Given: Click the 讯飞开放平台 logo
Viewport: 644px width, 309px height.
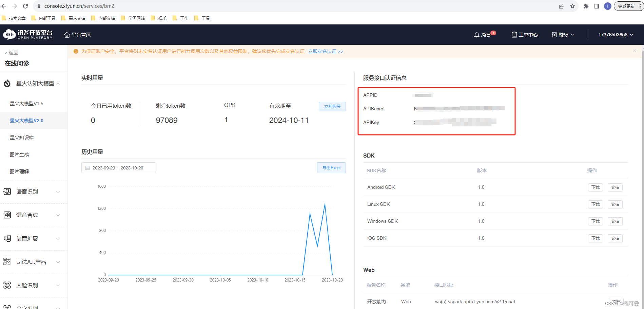Looking at the screenshot, I should (x=28, y=34).
